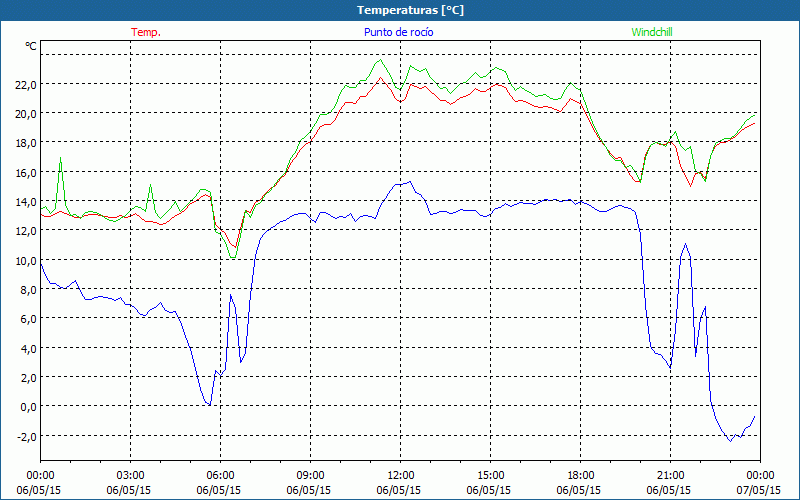Click the 2,0 y-axis value
This screenshot has height=500, width=800.
(28, 378)
